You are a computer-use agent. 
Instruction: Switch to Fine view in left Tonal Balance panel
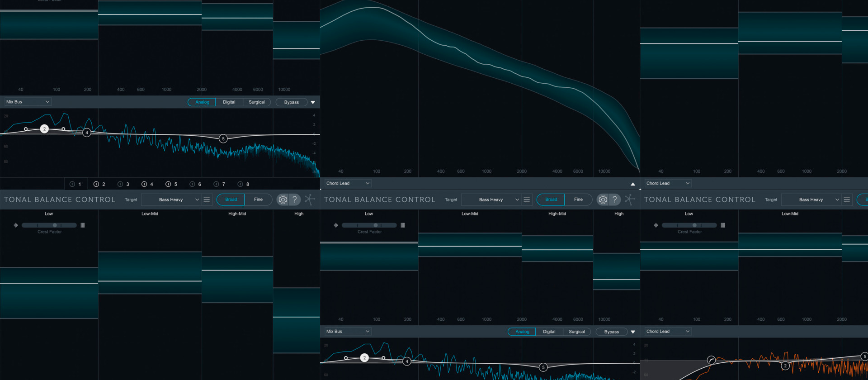pos(258,199)
